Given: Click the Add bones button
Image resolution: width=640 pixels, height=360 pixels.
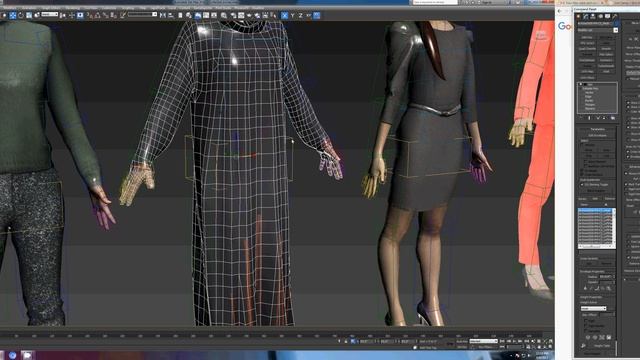Looking at the screenshot, I should [x=595, y=199].
